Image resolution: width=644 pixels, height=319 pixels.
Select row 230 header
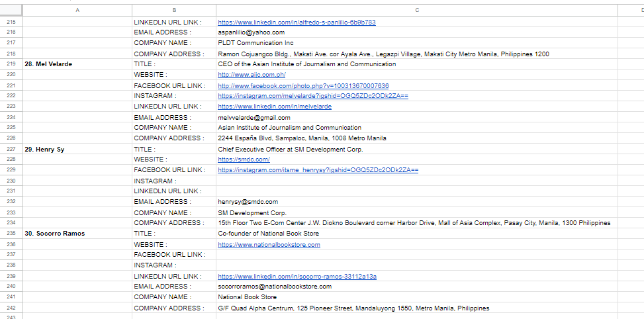11,181
